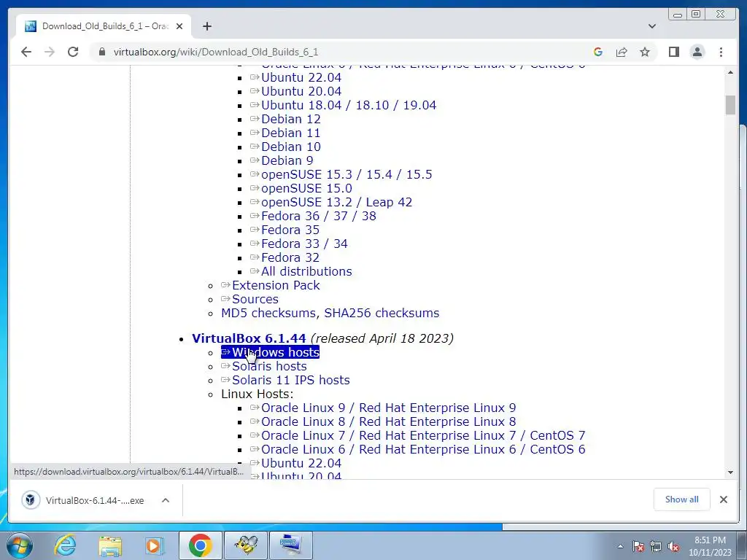This screenshot has width=747, height=560.
Task: Open the Fedora 35 link
Action: tap(290, 230)
